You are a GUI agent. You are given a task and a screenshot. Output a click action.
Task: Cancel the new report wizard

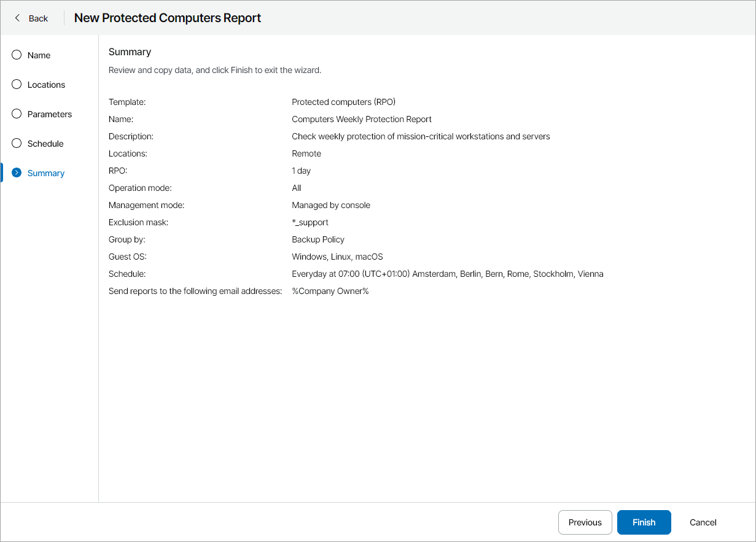pos(703,522)
